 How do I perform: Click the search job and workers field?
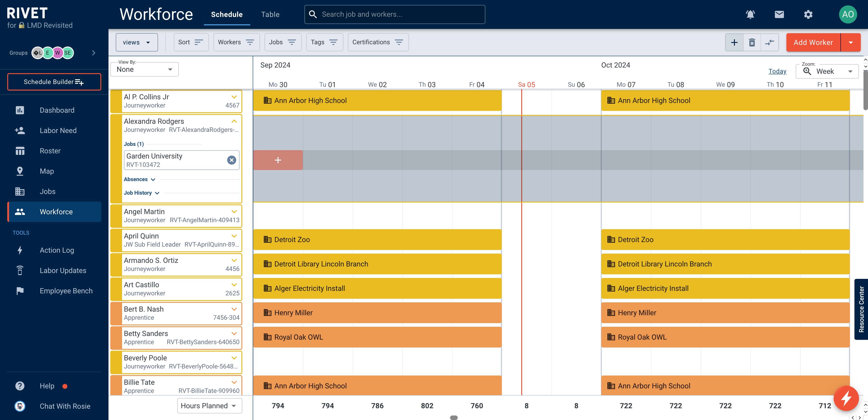pyautogui.click(x=395, y=14)
